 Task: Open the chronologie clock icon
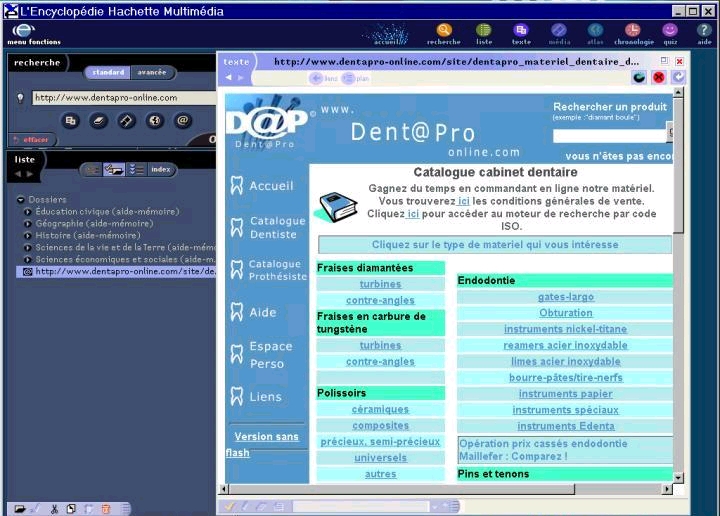point(633,30)
